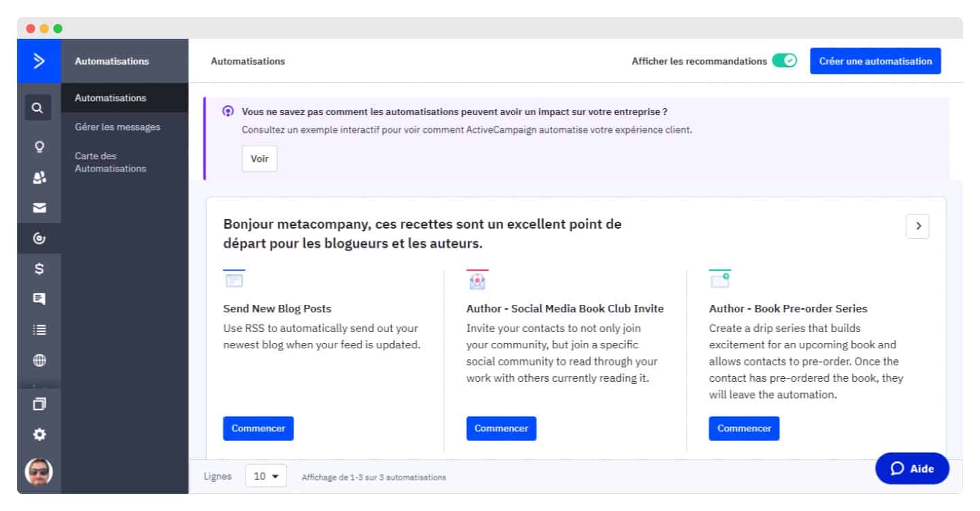Viewport: 980px width, 511px height.
Task: Click the Book Pre-order Series icon
Action: [x=720, y=279]
